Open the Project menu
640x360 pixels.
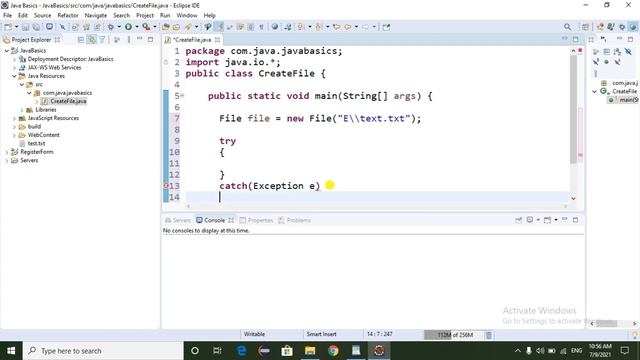145,16
